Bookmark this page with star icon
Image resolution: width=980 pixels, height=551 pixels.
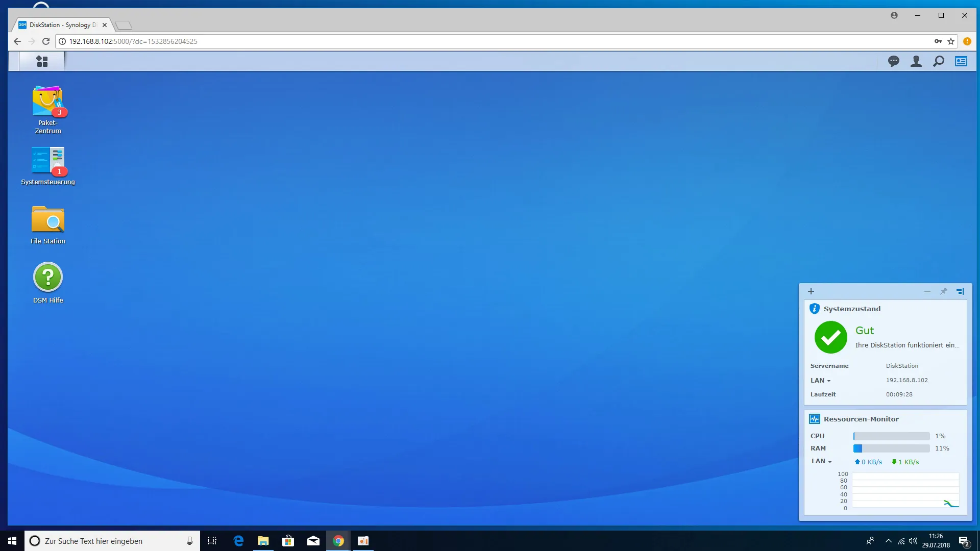coord(951,41)
